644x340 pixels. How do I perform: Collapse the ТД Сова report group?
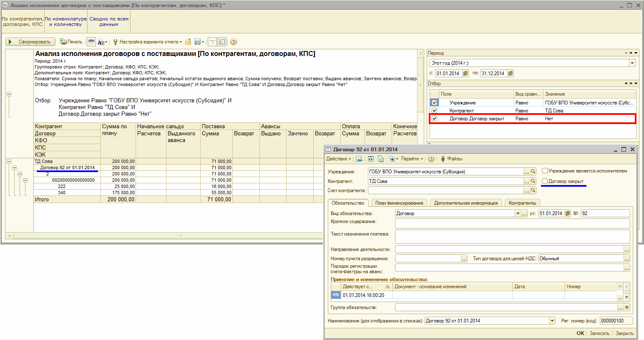9,161
